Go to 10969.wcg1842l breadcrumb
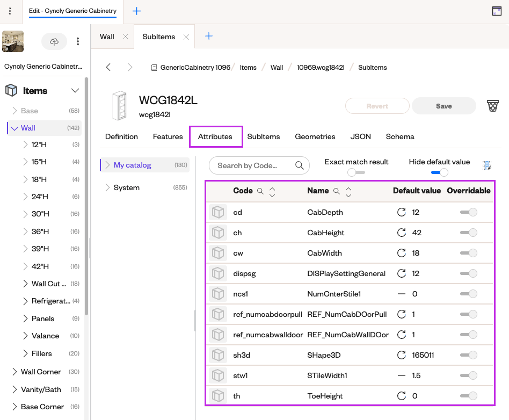 click(321, 67)
